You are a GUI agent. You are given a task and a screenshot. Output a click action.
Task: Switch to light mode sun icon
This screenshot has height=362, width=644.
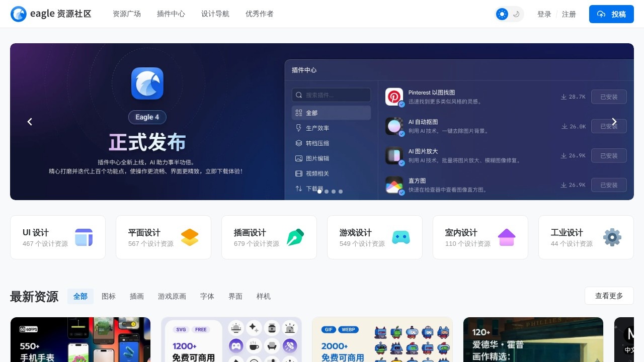click(x=502, y=14)
